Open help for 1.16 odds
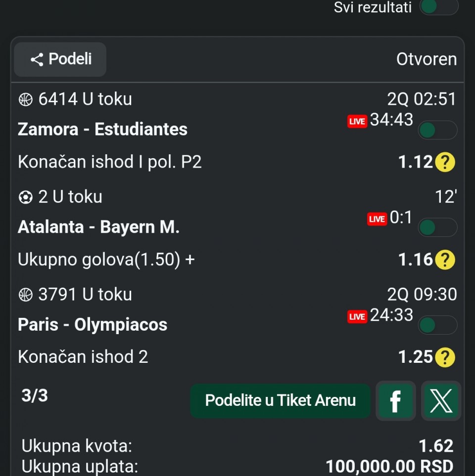Screen dimensions: 475x476 tap(445, 260)
